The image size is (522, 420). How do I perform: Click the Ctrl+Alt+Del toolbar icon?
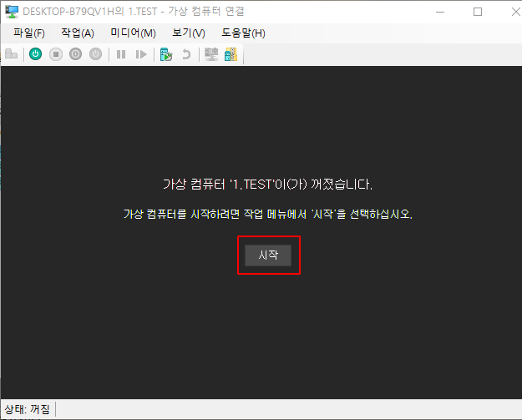coord(12,54)
